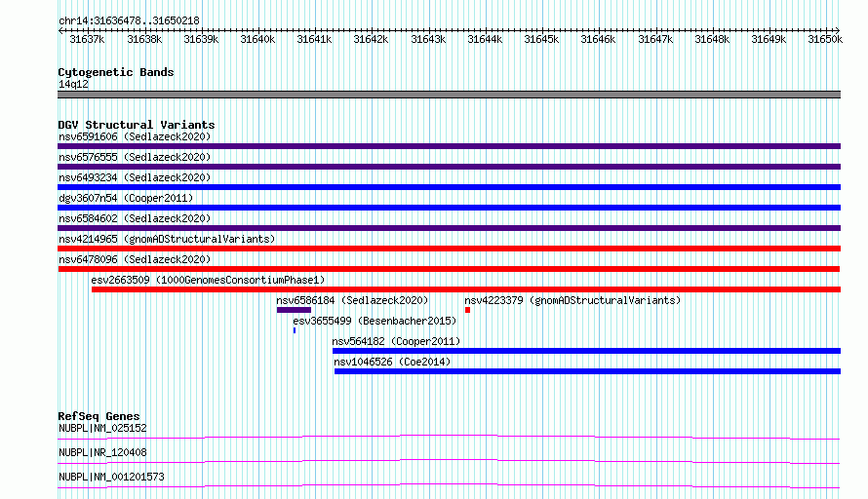Click the DGV Structural Variants track heading
This screenshot has height=499, width=868.
137,125
